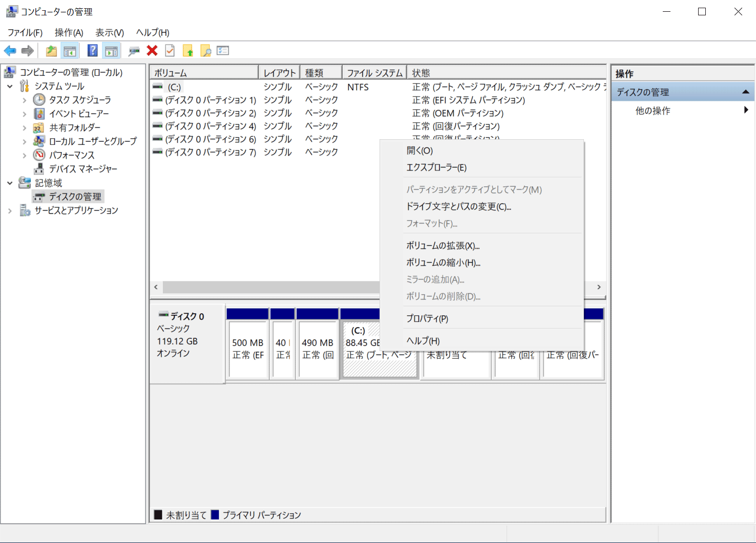This screenshot has width=756, height=543.
Task: Toggle the show/hide action pane button
Action: (111, 51)
